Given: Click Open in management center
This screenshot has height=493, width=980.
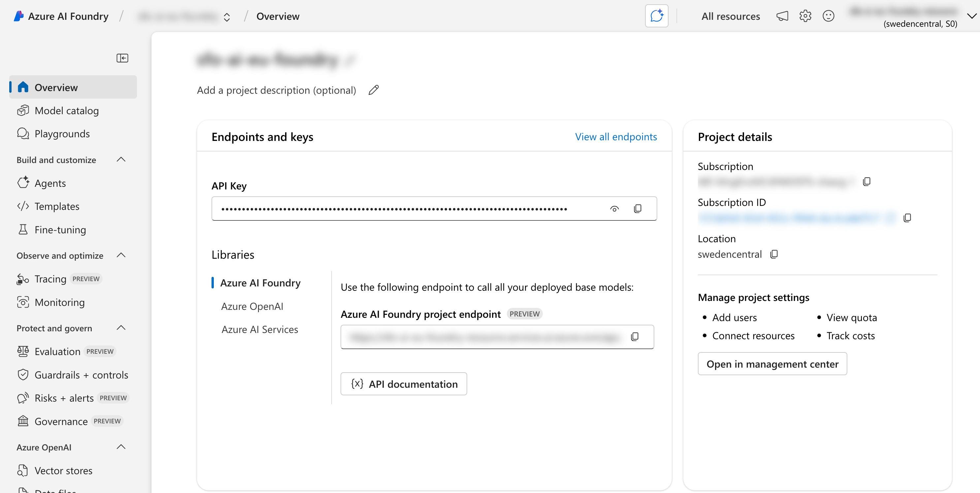Looking at the screenshot, I should click(772, 364).
